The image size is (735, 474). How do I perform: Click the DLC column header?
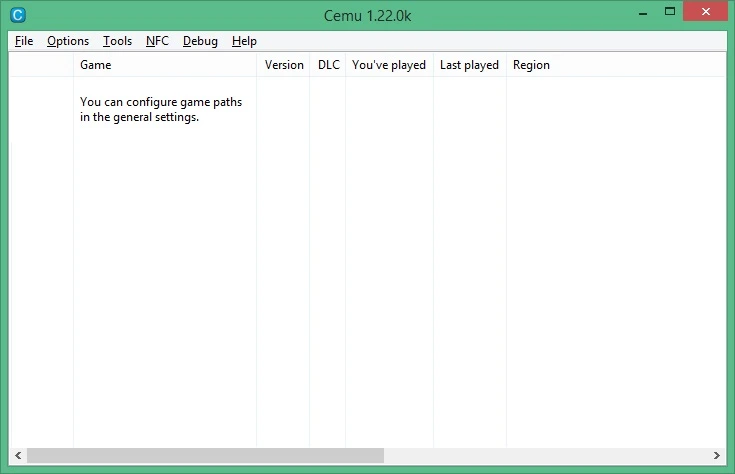pos(328,65)
